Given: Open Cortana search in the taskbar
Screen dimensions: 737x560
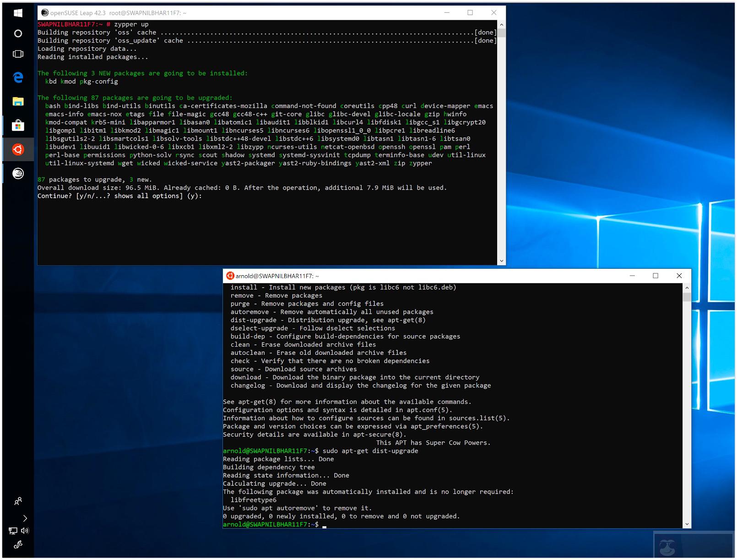Looking at the screenshot, I should pyautogui.click(x=18, y=33).
